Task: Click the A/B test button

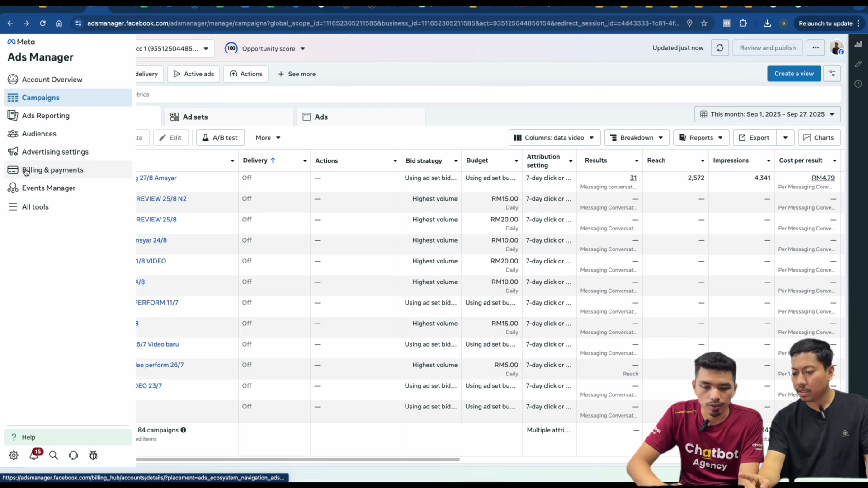Action: click(220, 138)
